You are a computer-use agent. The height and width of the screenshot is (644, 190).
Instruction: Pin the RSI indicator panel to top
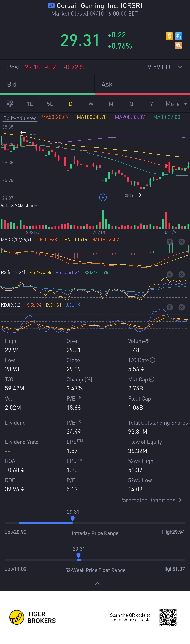pos(170,274)
